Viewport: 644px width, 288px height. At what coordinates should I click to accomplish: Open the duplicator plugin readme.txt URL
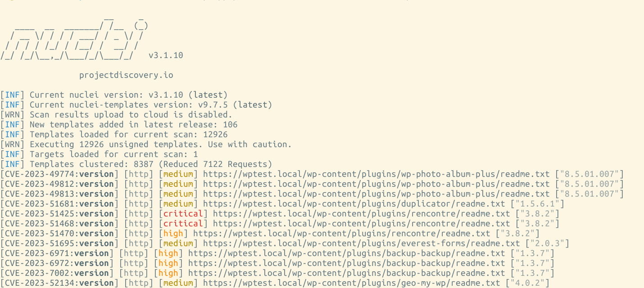354,204
